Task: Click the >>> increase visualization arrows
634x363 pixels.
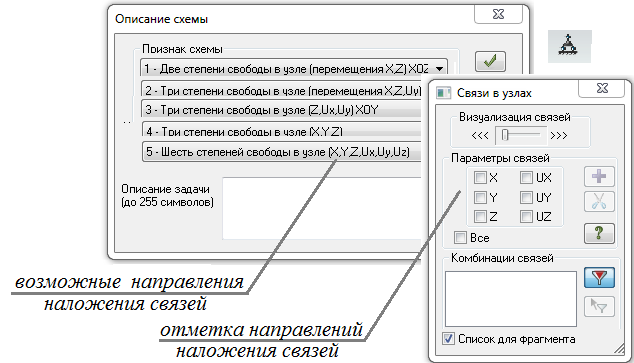Action: tap(559, 135)
